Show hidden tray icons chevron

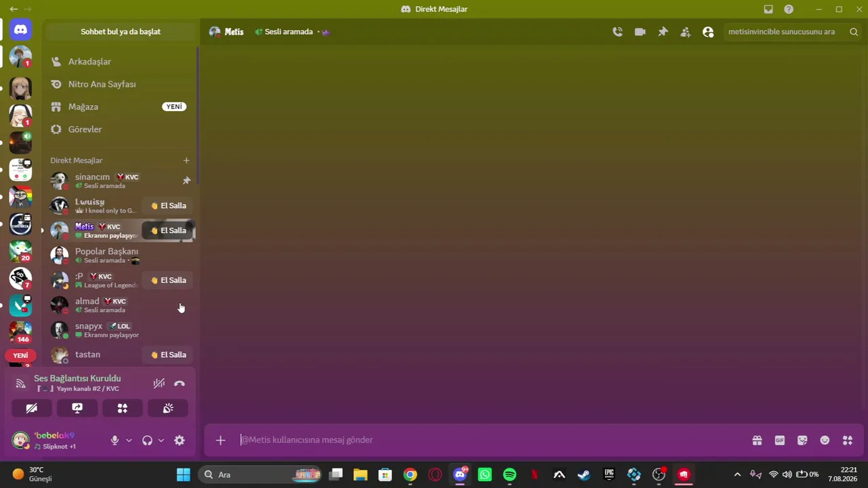click(738, 474)
